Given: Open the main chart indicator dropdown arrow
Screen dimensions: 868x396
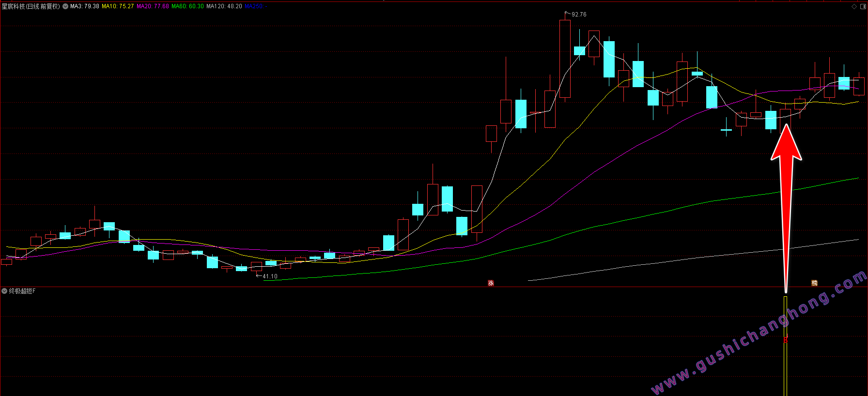Looking at the screenshot, I should click(65, 6).
